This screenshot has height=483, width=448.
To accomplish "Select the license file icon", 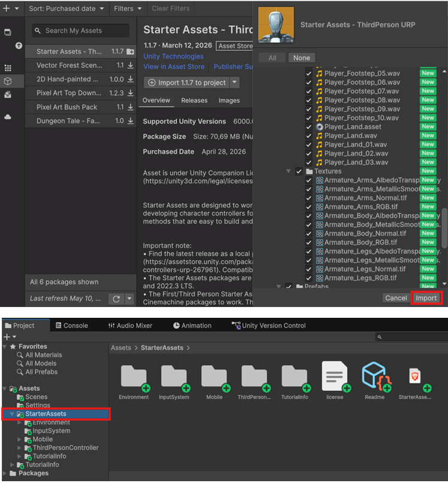I will (335, 377).
